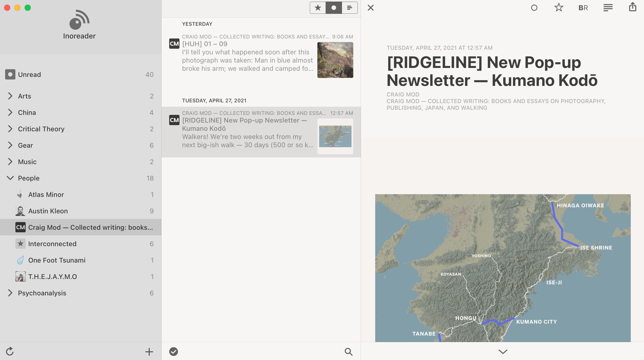The height and width of the screenshot is (360, 644).
Task: Open the [HUH] article photo thumbnail
Action: coord(335,60)
